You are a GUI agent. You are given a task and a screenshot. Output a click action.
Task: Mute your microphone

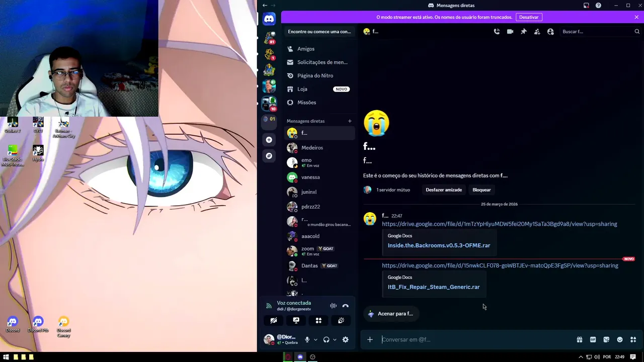tap(307, 340)
